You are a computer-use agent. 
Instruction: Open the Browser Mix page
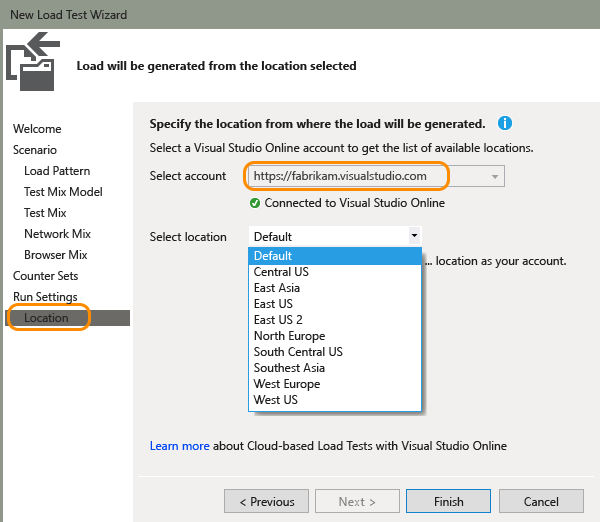(56, 255)
